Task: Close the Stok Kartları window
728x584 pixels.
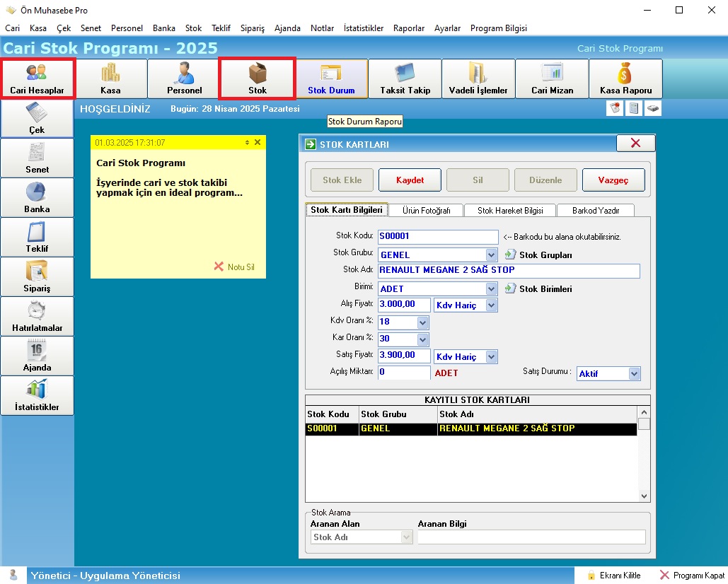Action: click(635, 144)
